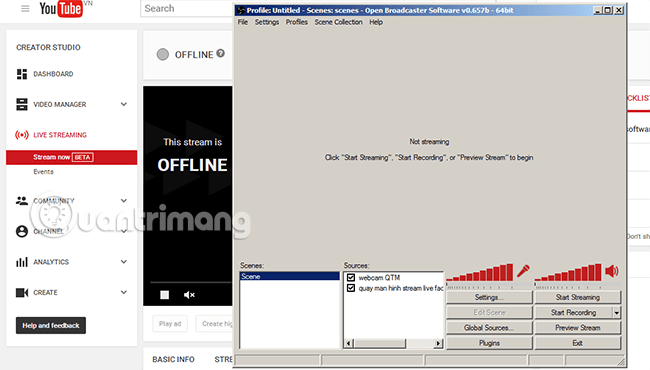
Task: Open the OBS Help menu
Action: click(376, 22)
